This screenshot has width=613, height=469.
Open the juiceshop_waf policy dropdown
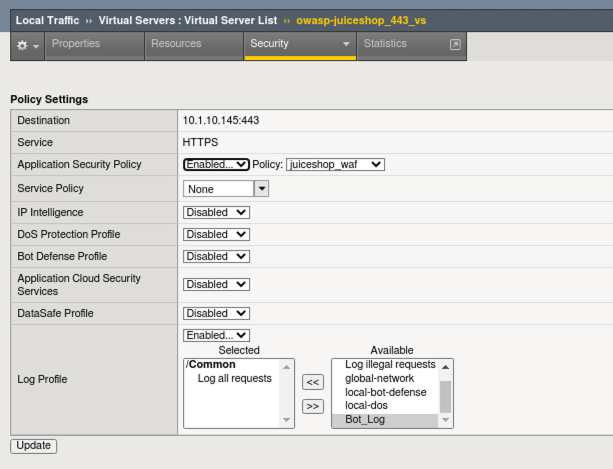335,165
